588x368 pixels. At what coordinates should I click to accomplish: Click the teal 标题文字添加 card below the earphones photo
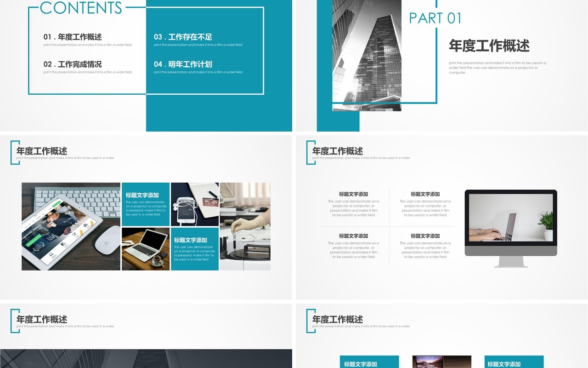195,249
